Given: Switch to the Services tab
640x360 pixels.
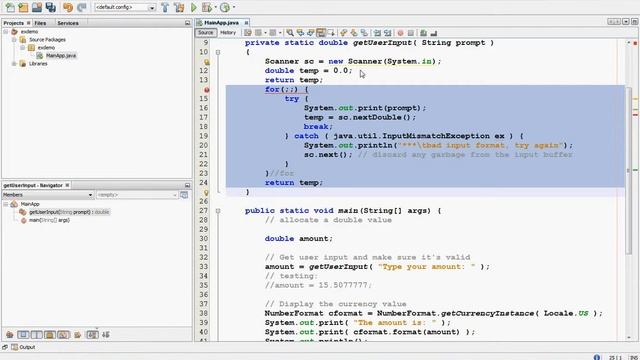Looking at the screenshot, I should coord(68,23).
